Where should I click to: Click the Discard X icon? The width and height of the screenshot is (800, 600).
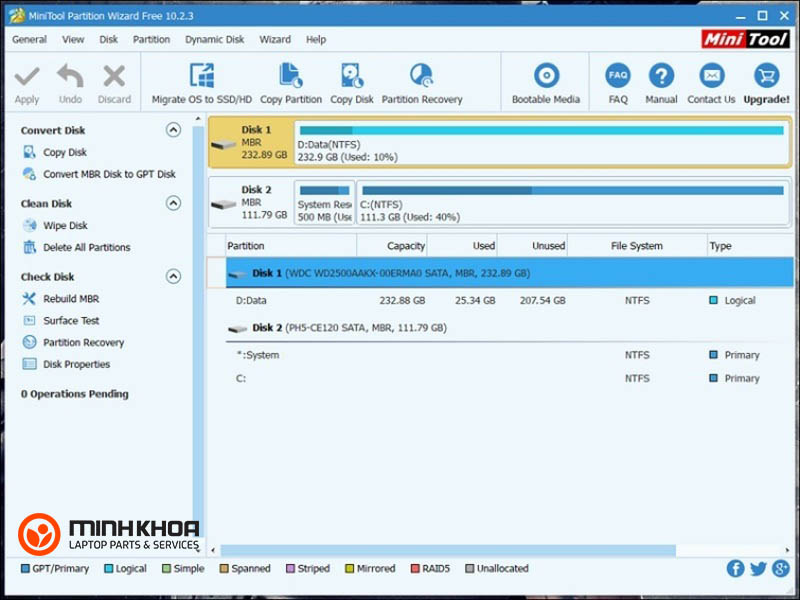(114, 77)
